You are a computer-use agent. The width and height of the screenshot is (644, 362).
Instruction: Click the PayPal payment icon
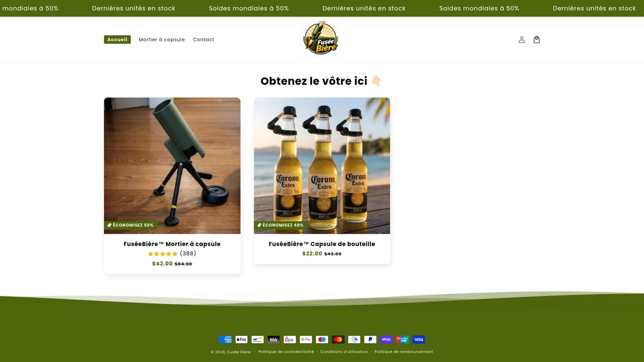click(x=370, y=339)
